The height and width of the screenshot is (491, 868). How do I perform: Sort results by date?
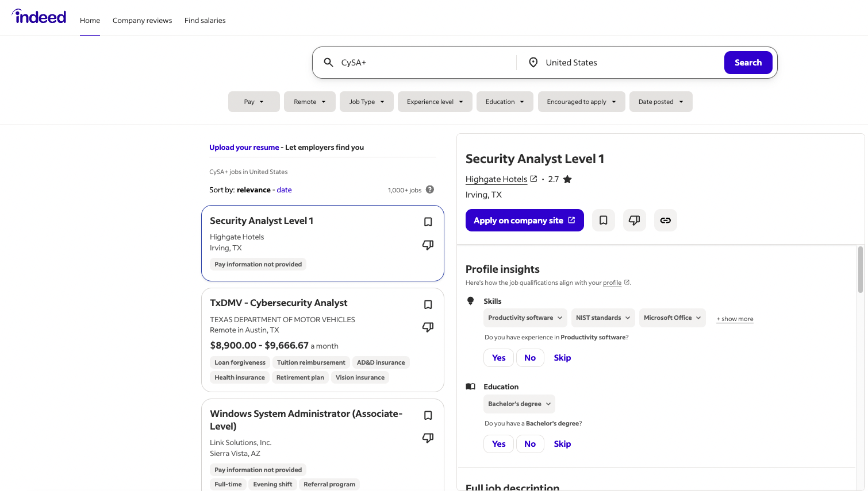[x=284, y=190]
